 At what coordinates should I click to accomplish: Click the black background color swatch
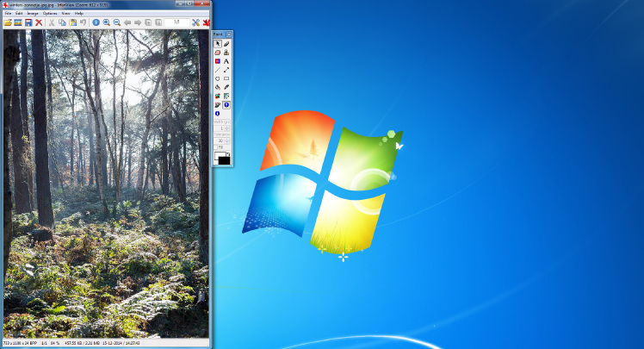[x=225, y=161]
